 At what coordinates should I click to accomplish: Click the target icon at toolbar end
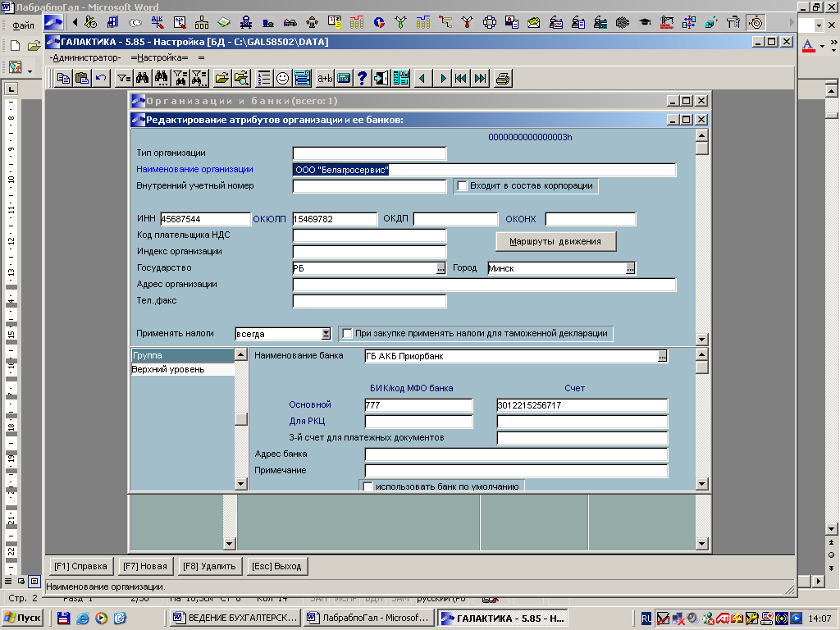[x=756, y=22]
